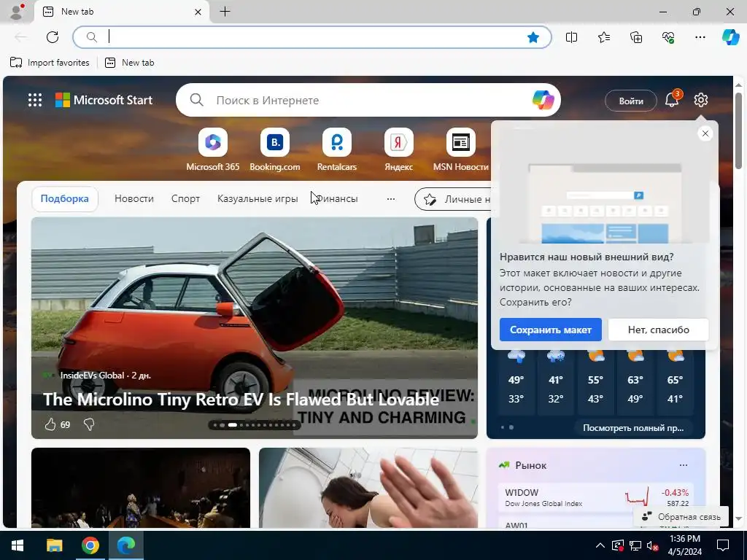Viewport: 747px width, 560px height.
Task: Open Booking.com quick link
Action: click(275, 149)
